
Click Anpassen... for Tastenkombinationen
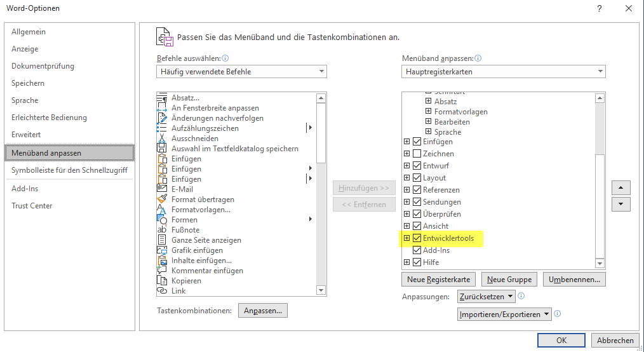point(263,311)
